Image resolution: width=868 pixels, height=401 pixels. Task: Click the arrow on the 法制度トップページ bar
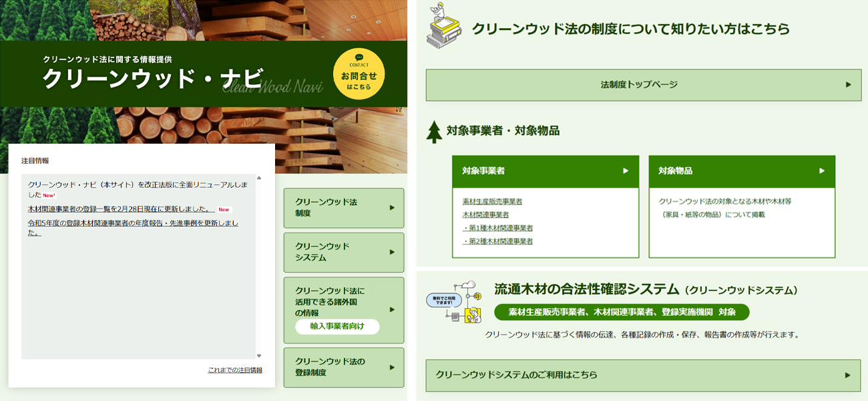(x=848, y=85)
